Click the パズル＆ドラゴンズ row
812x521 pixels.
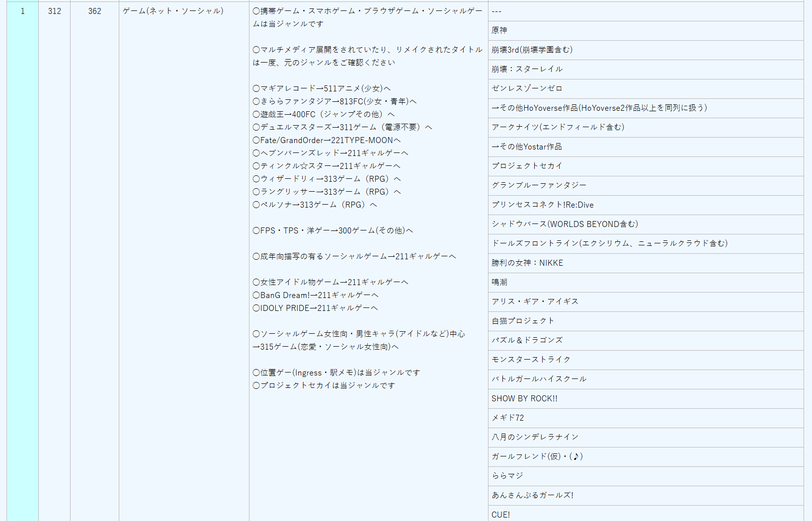point(646,340)
